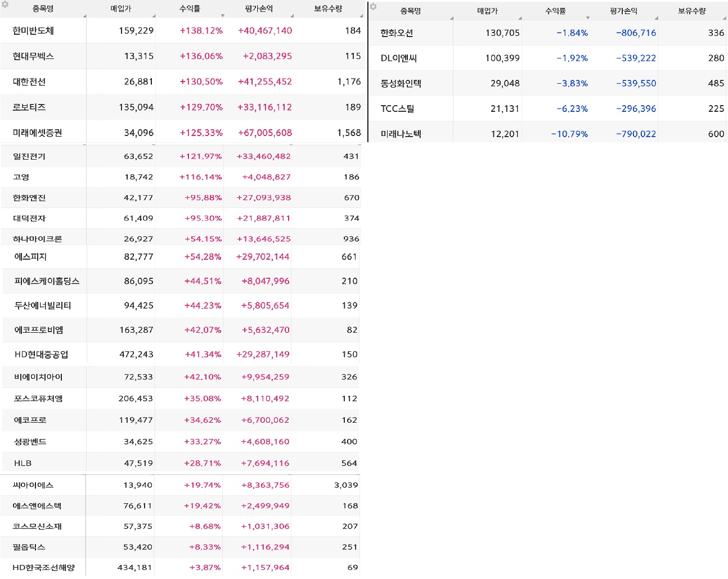Select the 485 quantity for 동성화인텍
The height and width of the screenshot is (579, 728).
(x=716, y=84)
